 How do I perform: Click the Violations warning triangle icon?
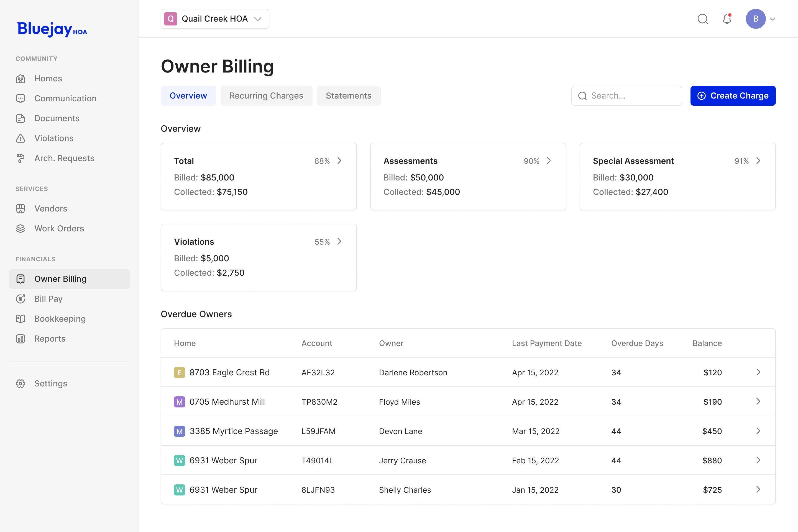coord(21,138)
